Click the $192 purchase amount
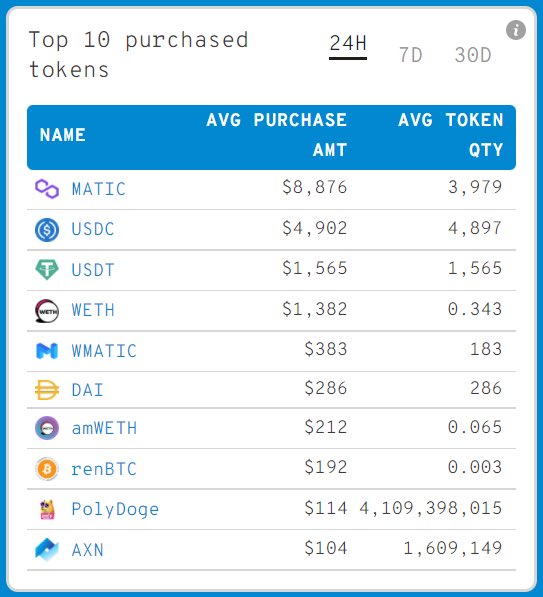 [326, 467]
